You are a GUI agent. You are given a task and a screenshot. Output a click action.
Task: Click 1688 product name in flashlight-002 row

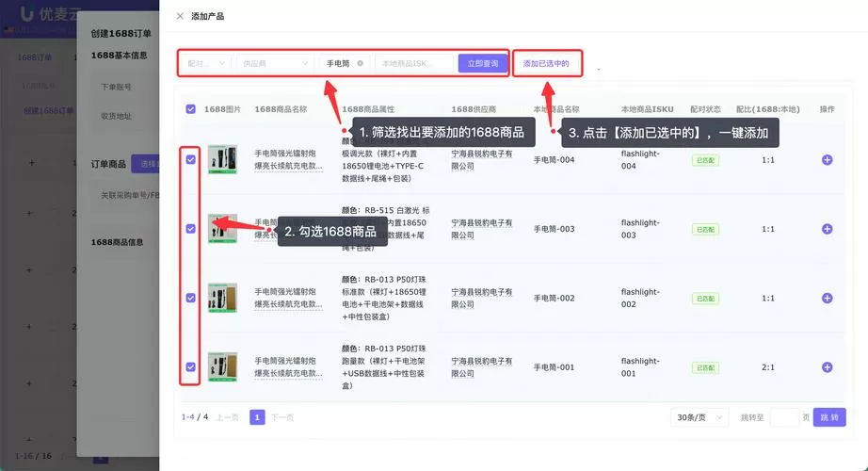288,298
